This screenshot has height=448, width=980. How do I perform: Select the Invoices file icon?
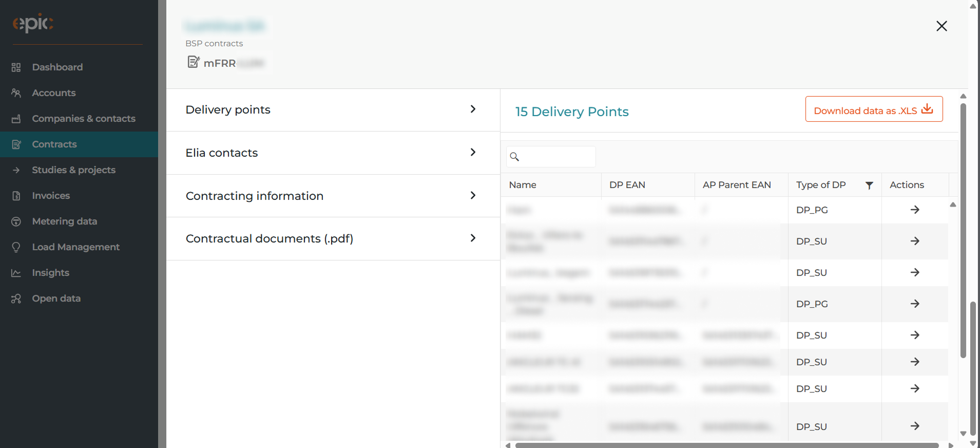[16, 196]
